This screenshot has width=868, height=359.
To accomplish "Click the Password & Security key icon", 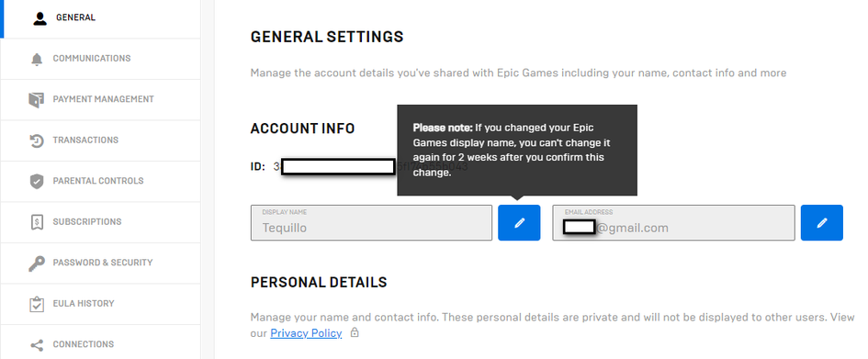I will tap(37, 264).
